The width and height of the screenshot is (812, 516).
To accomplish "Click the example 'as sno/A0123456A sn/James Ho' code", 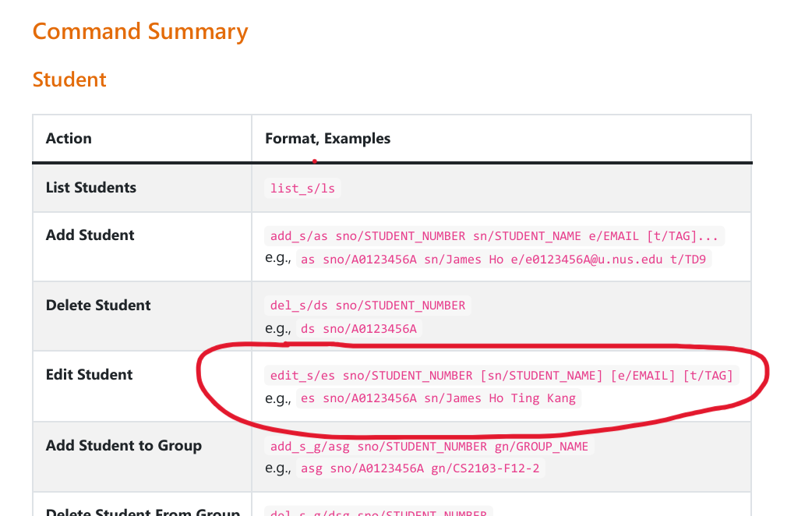I will (x=503, y=259).
